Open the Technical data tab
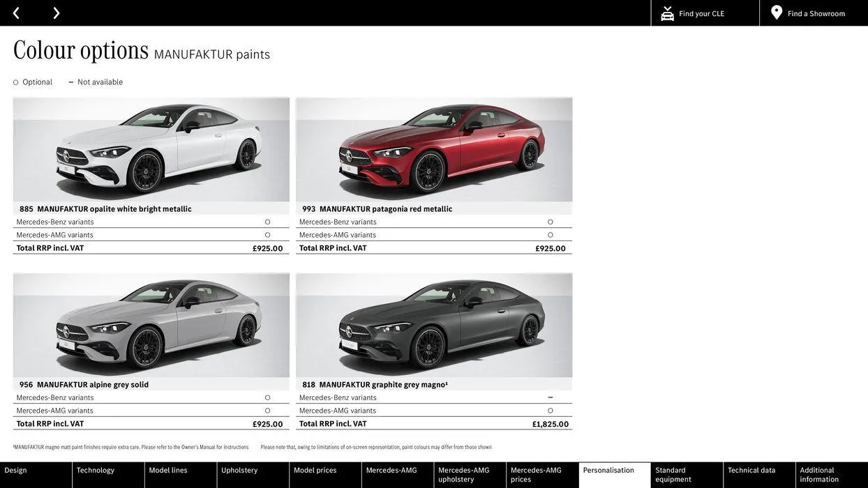Viewport: 868px width, 488px height. point(751,471)
